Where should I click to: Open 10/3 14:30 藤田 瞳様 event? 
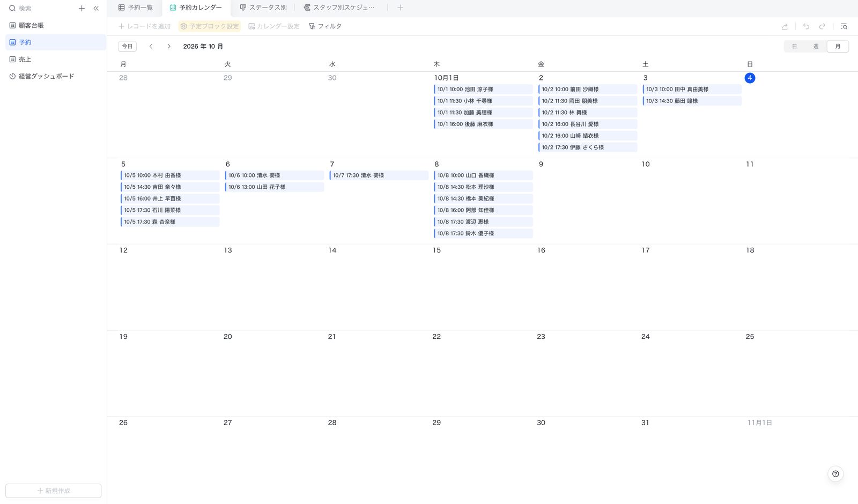click(x=692, y=101)
